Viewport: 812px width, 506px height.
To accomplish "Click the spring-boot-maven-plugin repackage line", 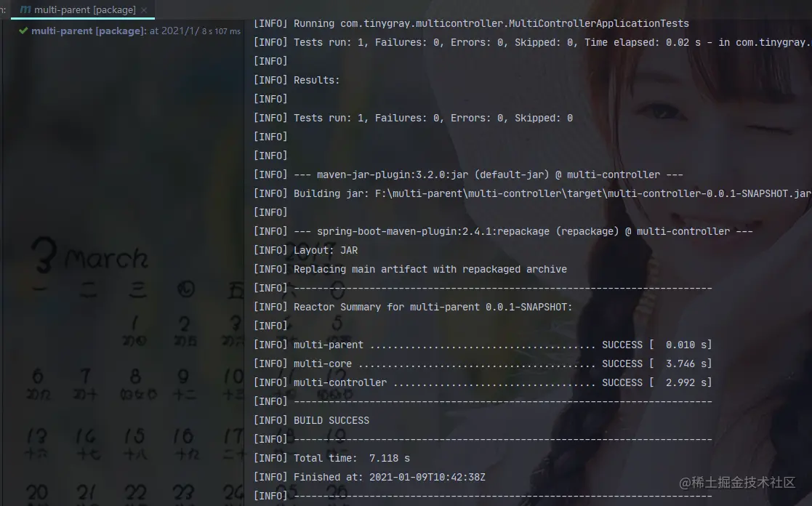I will coord(503,231).
